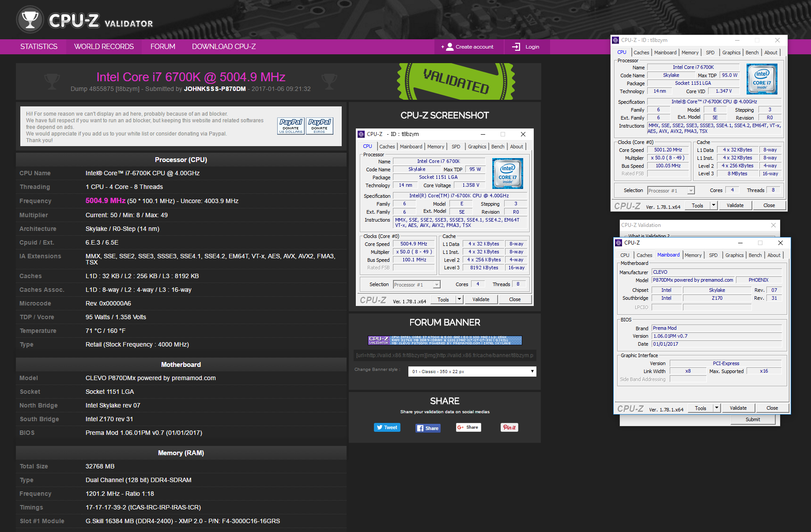This screenshot has height=532, width=811.
Task: Click the forum banner URL code field
Action: click(x=445, y=355)
